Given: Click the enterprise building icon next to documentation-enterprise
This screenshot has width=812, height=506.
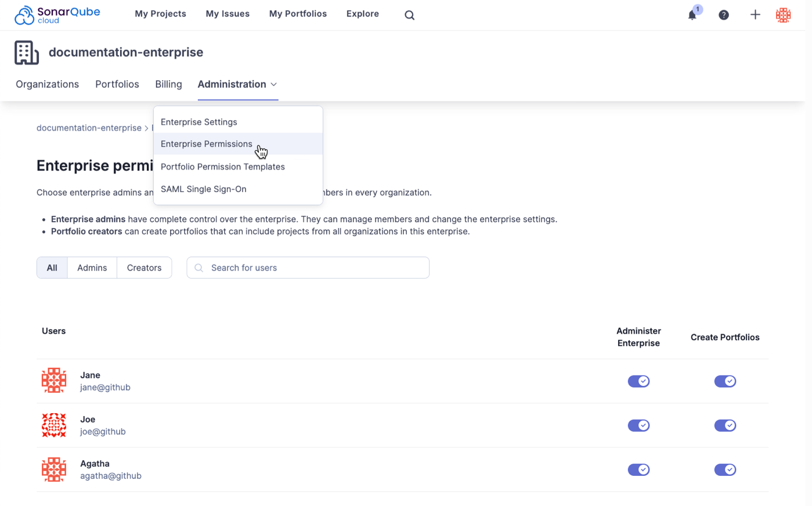Looking at the screenshot, I should pos(26,52).
